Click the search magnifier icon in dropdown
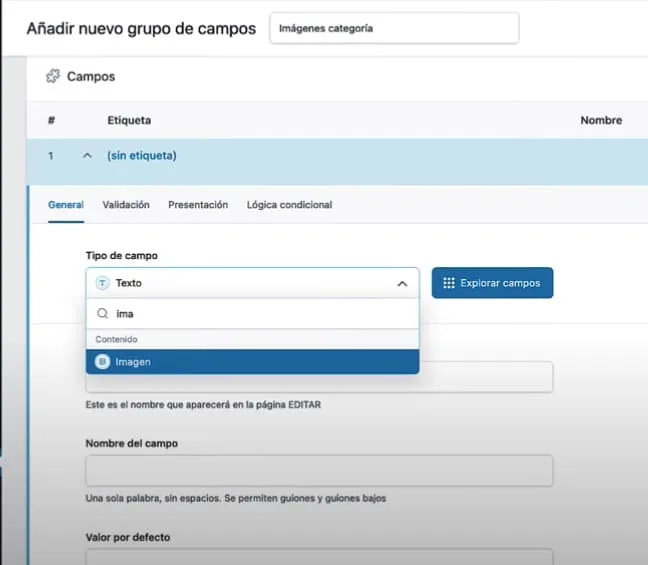Screen dimensions: 648x565 (102, 314)
